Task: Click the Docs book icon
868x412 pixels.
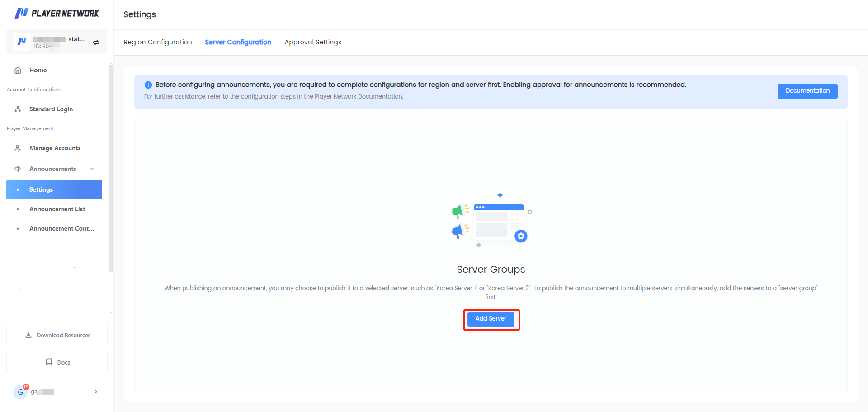Action: coord(49,362)
